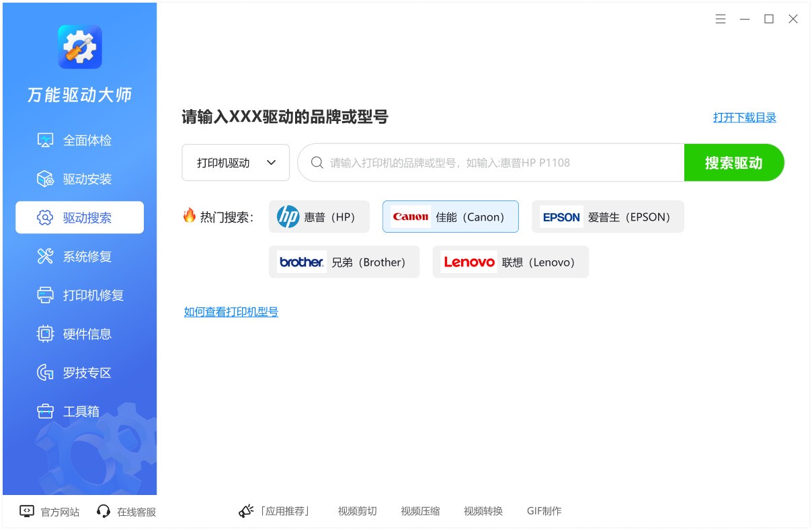Image resolution: width=812 pixels, height=530 pixels.
Task: Click the 在线客服 headset icon
Action: [104, 511]
